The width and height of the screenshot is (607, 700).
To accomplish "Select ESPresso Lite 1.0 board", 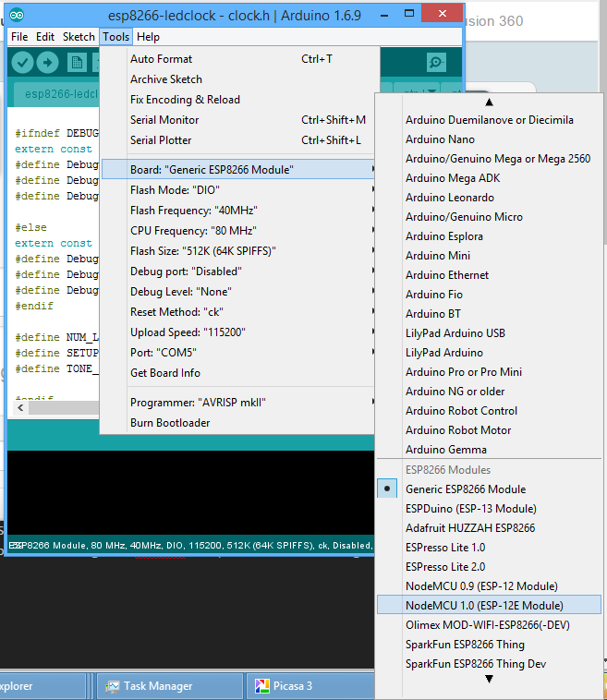I will (x=489, y=548).
